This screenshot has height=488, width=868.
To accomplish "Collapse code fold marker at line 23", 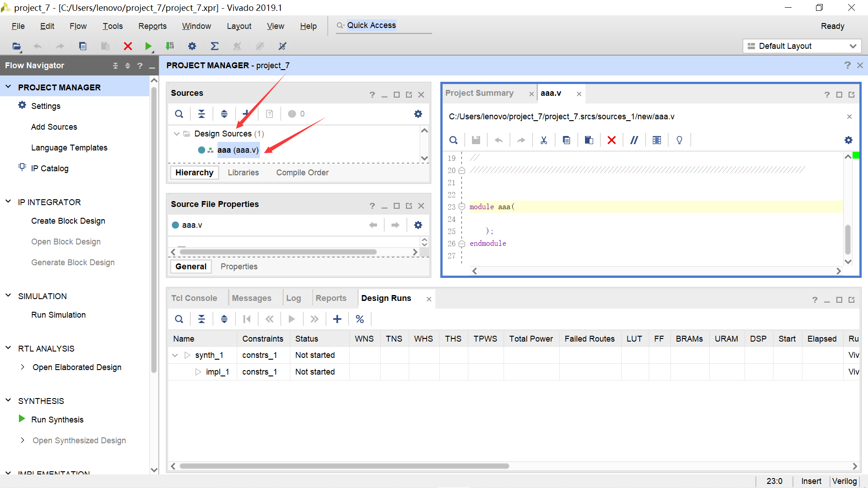I will click(x=462, y=207).
